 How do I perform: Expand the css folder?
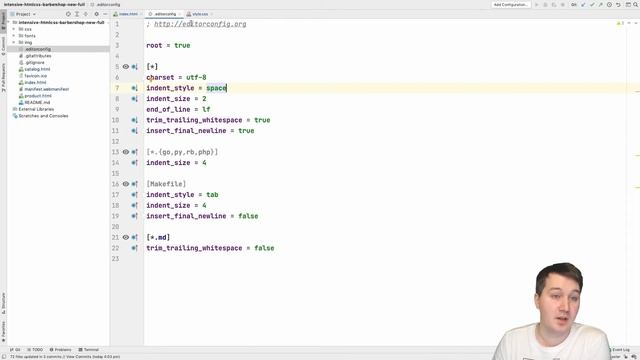coord(13,29)
